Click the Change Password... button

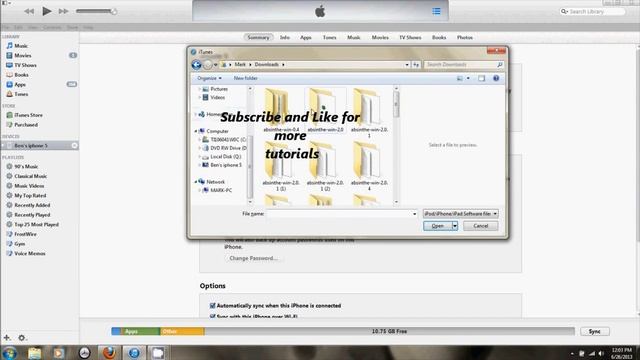click(253, 258)
